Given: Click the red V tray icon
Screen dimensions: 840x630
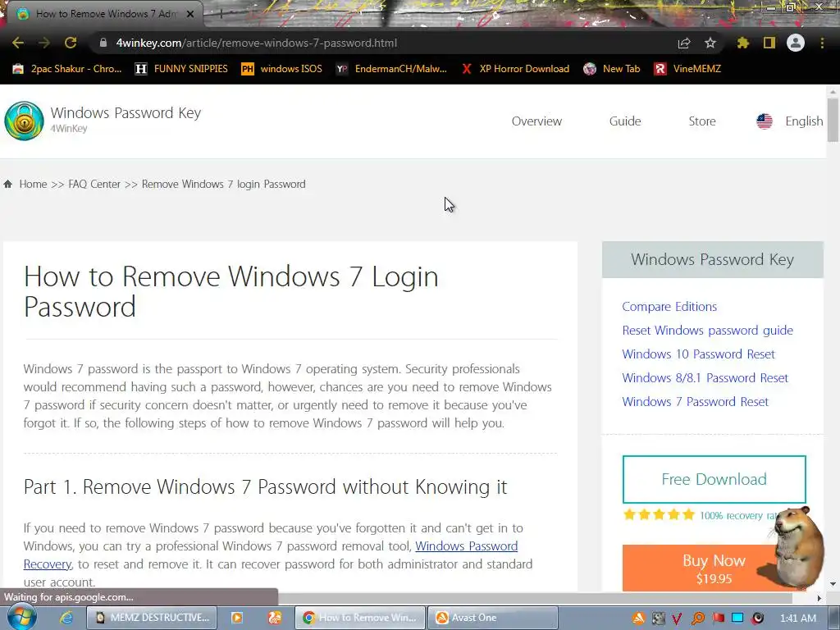Looking at the screenshot, I should (677, 619).
